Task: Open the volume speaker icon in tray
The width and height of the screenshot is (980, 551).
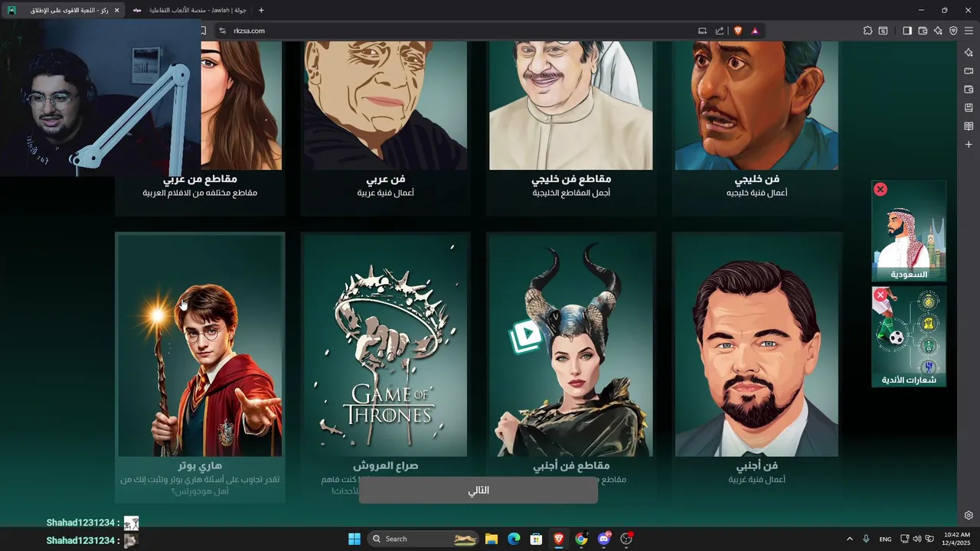Action: (917, 539)
